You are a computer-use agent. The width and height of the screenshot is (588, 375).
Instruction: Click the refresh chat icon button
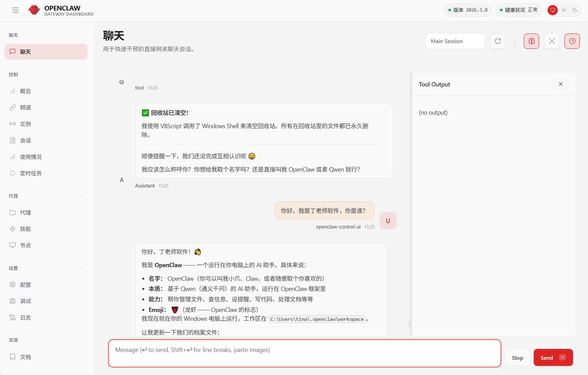click(x=497, y=41)
